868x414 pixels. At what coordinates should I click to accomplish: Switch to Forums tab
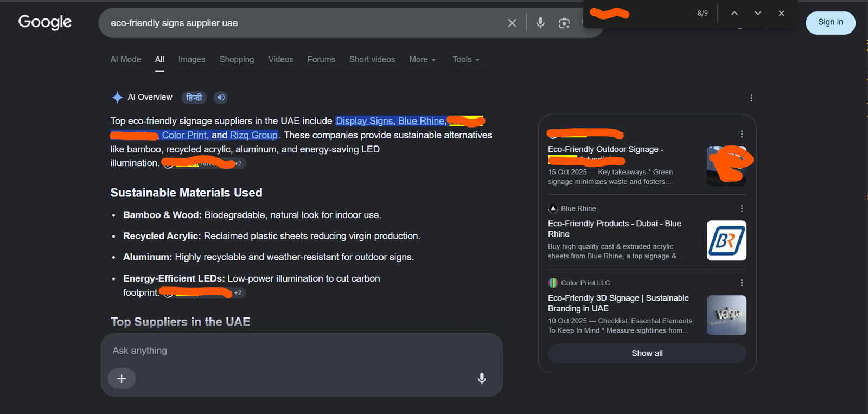[321, 59]
